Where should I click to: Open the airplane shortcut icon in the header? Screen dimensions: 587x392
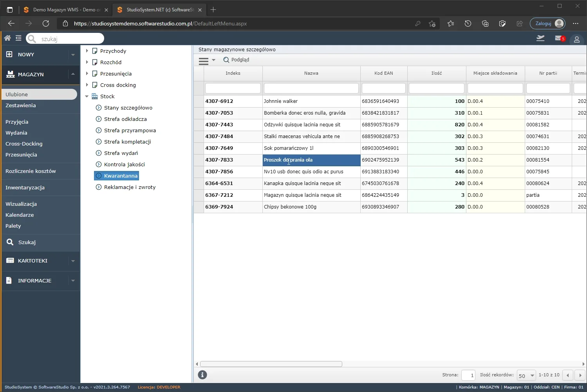coord(540,38)
